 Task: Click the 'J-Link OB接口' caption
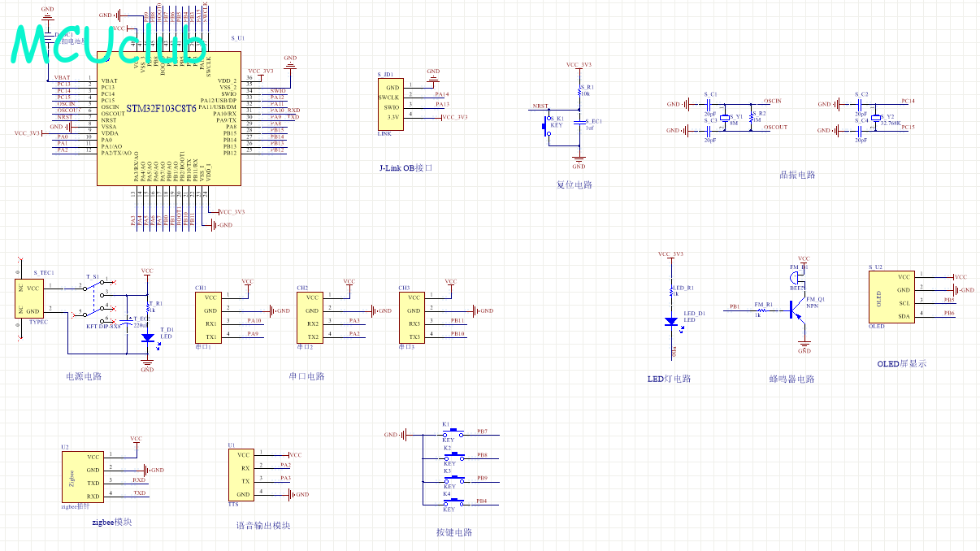tap(406, 168)
